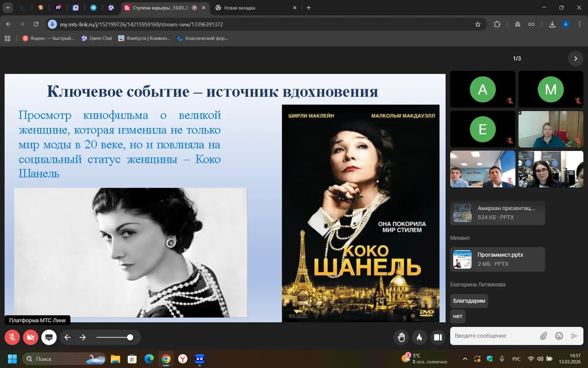
Task: Click microphone permission icon in address bar
Action: (x=52, y=24)
